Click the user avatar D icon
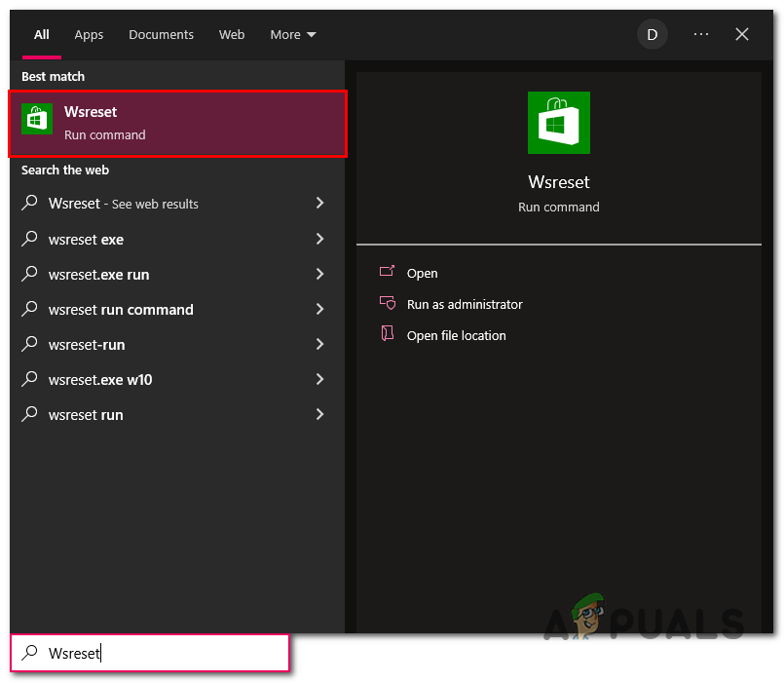 pos(652,34)
